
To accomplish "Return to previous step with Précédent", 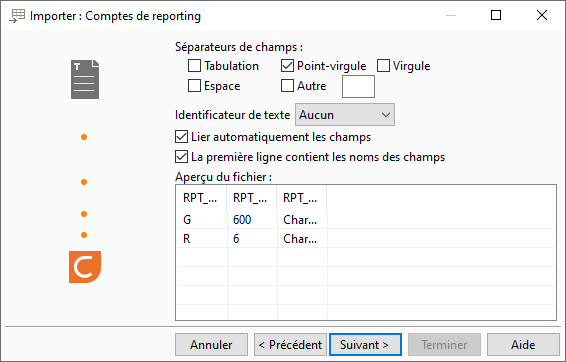I will tap(290, 345).
